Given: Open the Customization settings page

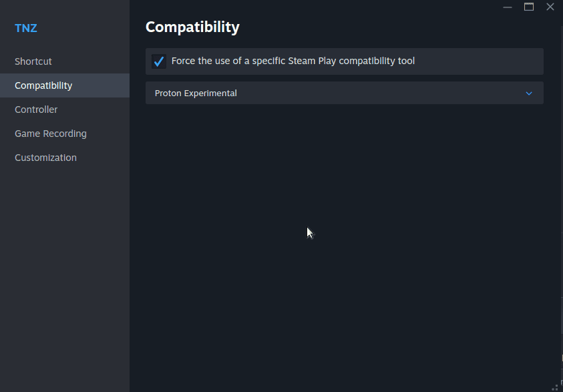Looking at the screenshot, I should click(x=45, y=157).
